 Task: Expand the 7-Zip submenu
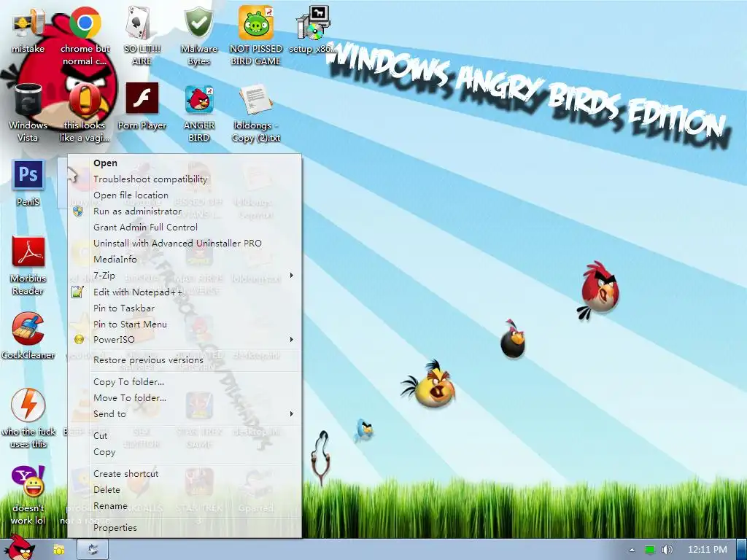click(x=185, y=275)
